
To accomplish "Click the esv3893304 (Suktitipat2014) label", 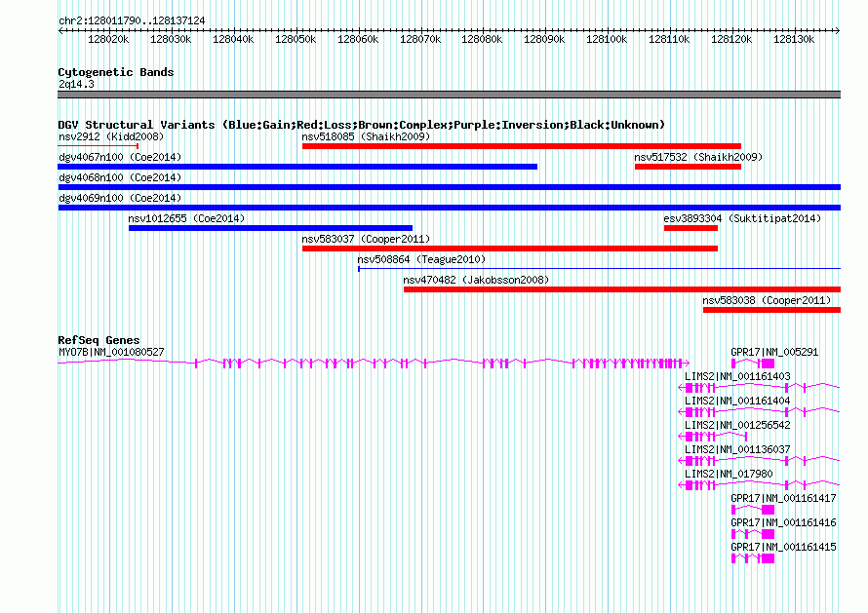I will tap(742, 218).
